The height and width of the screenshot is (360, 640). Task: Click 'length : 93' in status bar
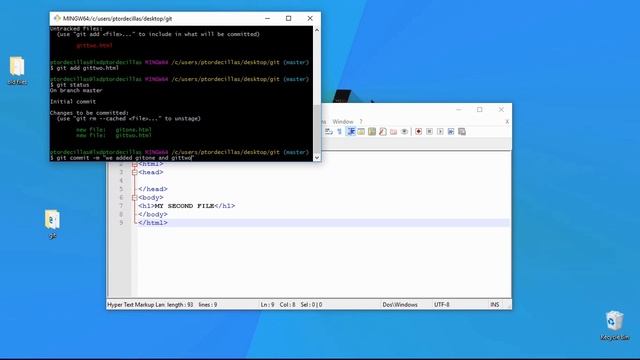coord(180,305)
